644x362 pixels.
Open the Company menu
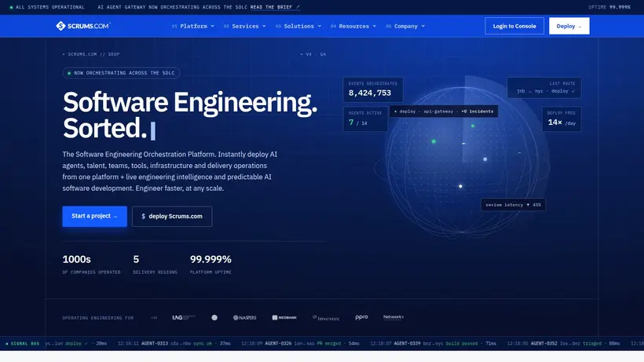point(405,26)
